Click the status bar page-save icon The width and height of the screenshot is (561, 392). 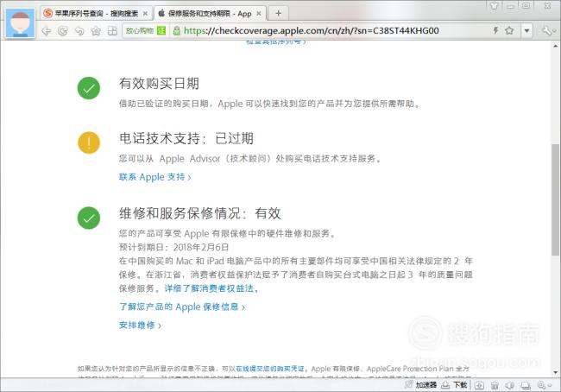tap(479, 385)
